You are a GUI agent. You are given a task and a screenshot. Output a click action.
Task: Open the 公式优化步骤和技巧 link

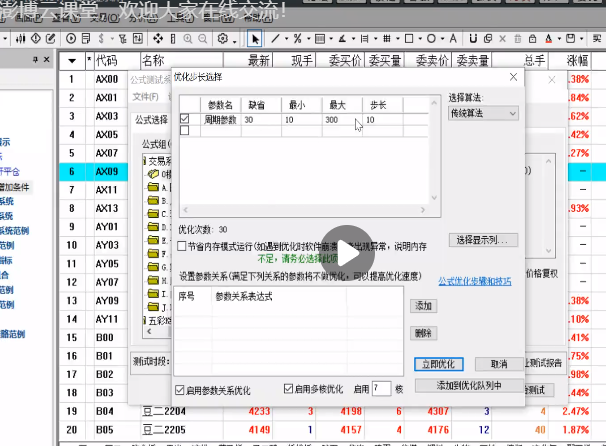click(475, 281)
